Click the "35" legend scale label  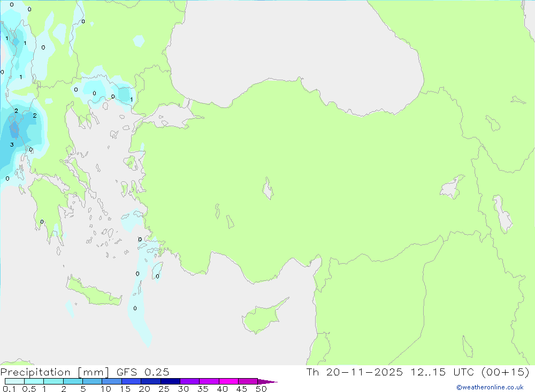pos(203,389)
